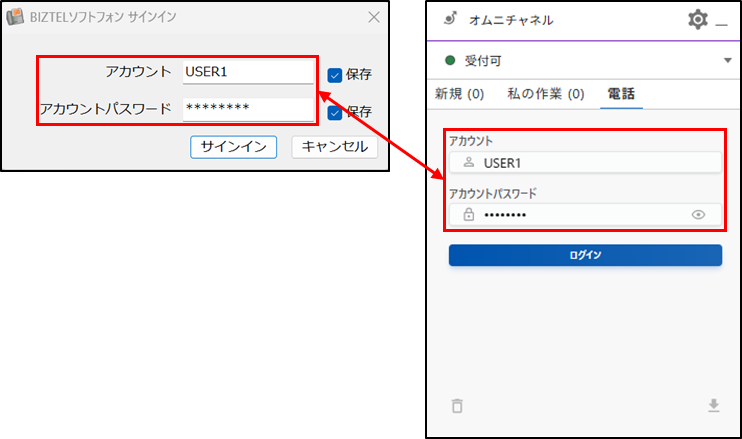Click the trash can icon in phone panel
The image size is (742, 439).
click(x=457, y=406)
